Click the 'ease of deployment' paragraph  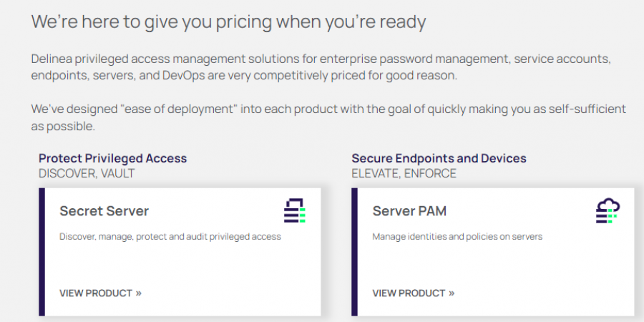(328, 117)
